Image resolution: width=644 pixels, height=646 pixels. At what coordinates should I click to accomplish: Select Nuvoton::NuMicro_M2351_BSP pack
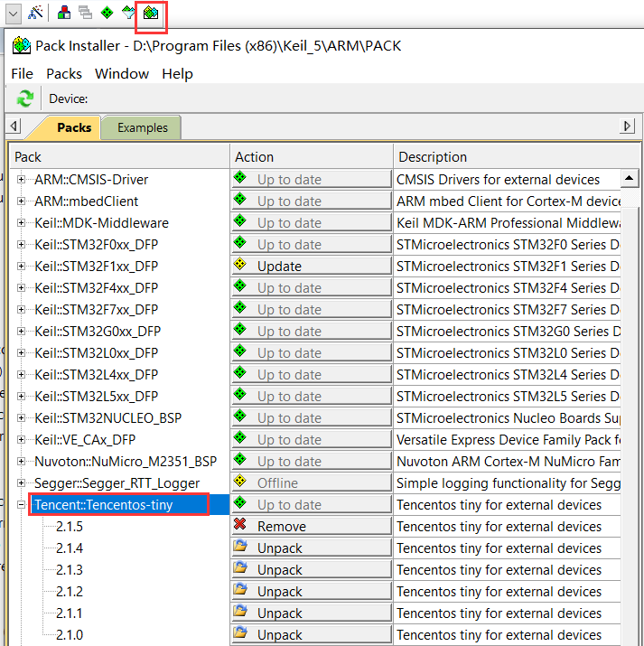click(x=126, y=462)
